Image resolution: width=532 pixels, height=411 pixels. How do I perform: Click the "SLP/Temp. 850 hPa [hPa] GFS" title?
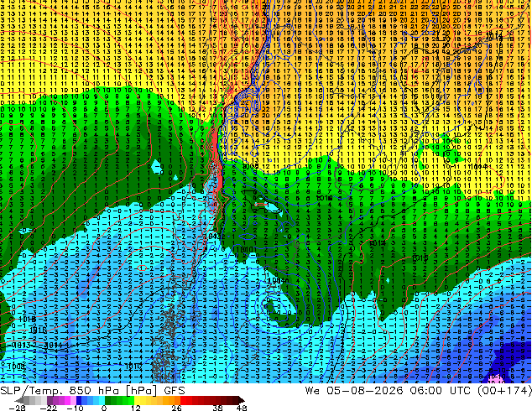coord(92,390)
